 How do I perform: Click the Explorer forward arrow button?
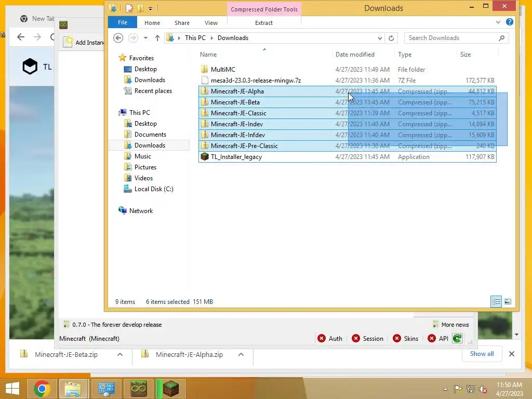pos(133,37)
